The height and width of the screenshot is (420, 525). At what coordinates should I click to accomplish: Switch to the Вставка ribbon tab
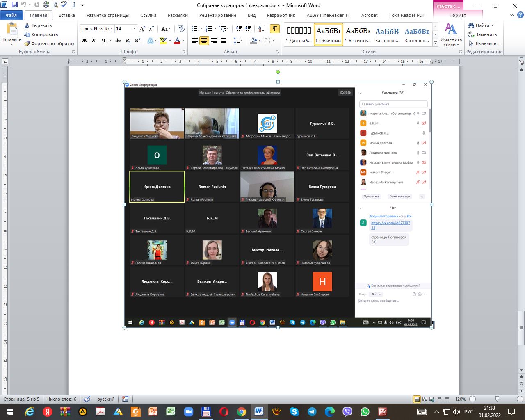66,15
